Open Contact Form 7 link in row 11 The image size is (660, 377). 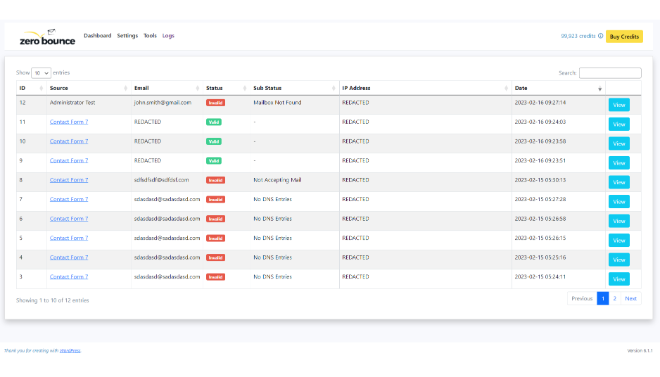(x=69, y=122)
